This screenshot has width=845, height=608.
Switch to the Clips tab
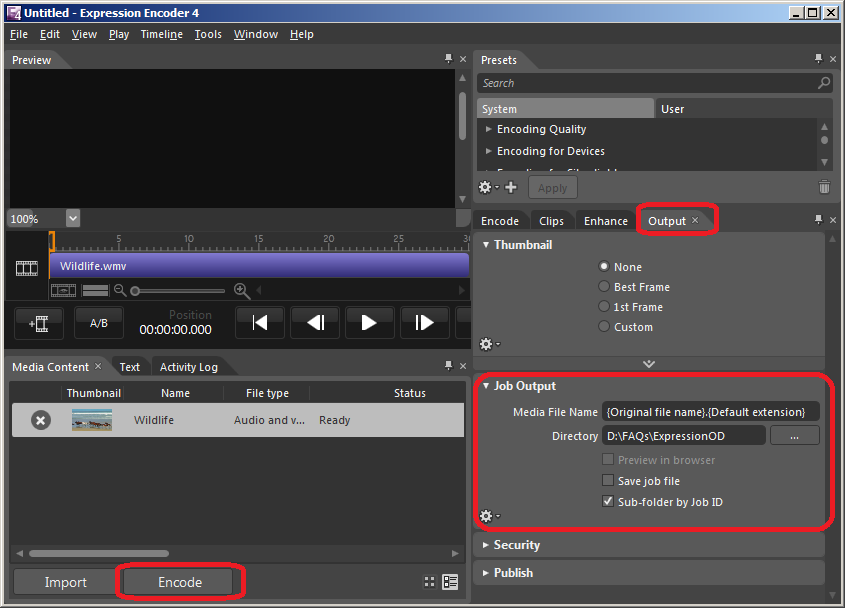pos(551,221)
